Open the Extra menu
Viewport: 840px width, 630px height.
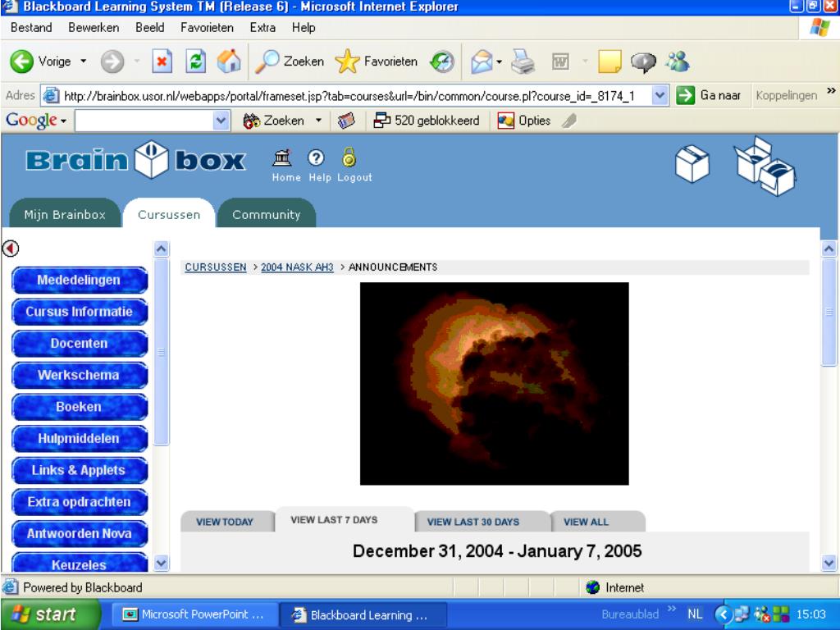pos(262,28)
